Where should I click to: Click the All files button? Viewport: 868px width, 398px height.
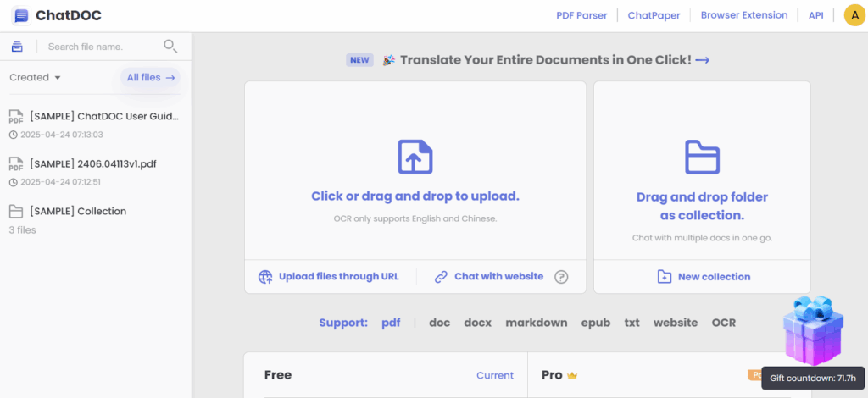pyautogui.click(x=151, y=77)
